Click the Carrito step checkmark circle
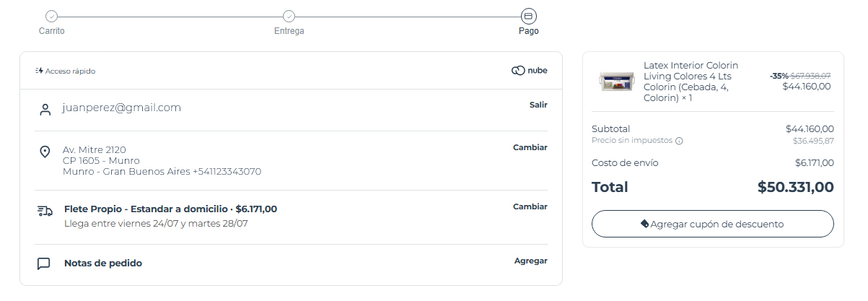Image resolution: width=868 pixels, height=301 pixels. pos(51,16)
